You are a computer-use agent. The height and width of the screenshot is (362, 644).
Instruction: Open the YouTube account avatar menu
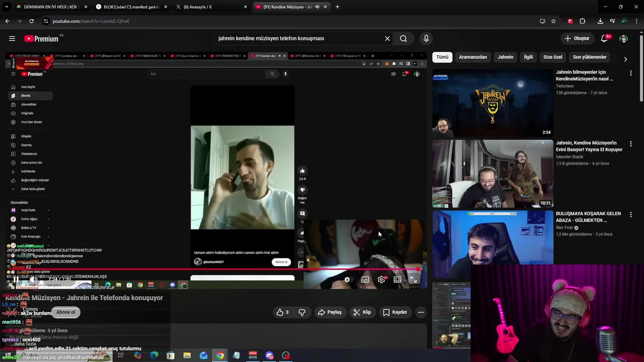tap(623, 39)
